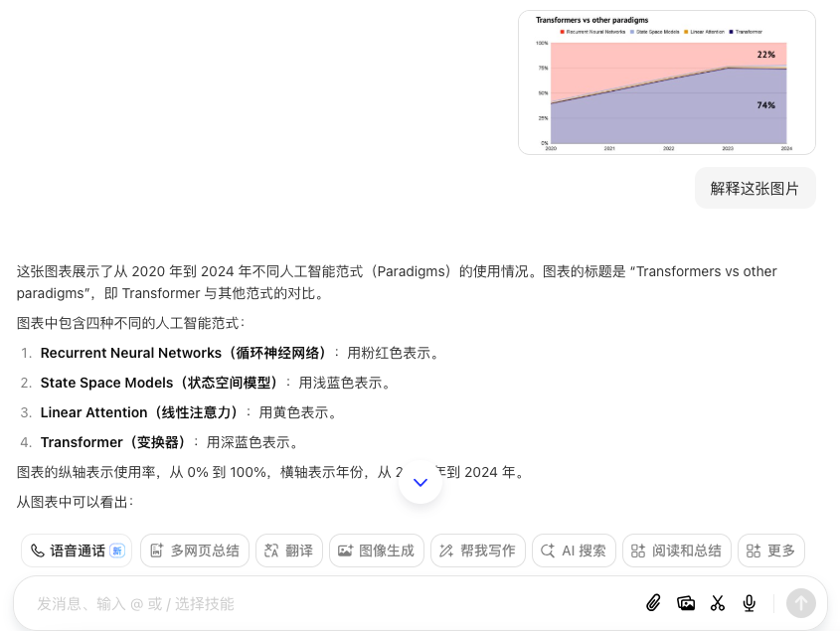Click the chart title Transformers vs other paradigms
Viewport: 840px width, 631px height.
(591, 20)
